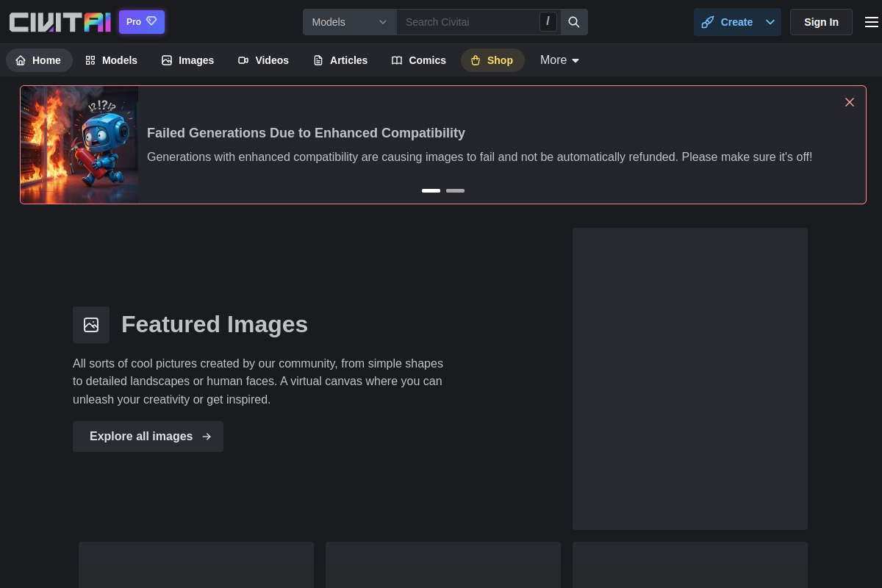This screenshot has width=882, height=588.
Task: Click the Sign In button
Action: pyautogui.click(x=821, y=22)
